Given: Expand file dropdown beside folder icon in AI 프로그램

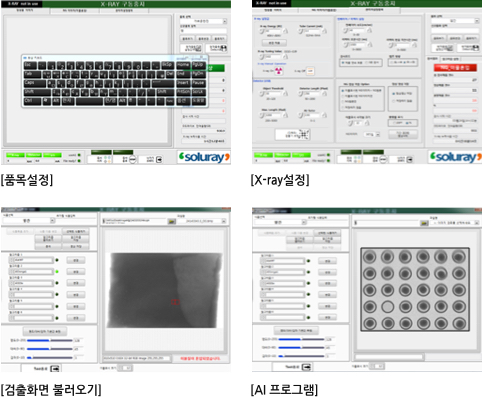Looking at the screenshot, I should coord(477,223).
